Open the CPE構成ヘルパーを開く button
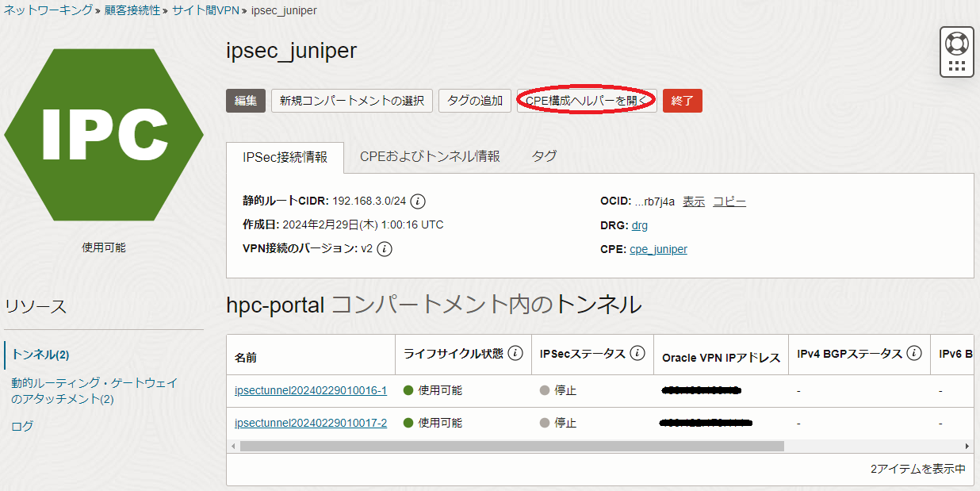The image size is (980, 491). (587, 101)
